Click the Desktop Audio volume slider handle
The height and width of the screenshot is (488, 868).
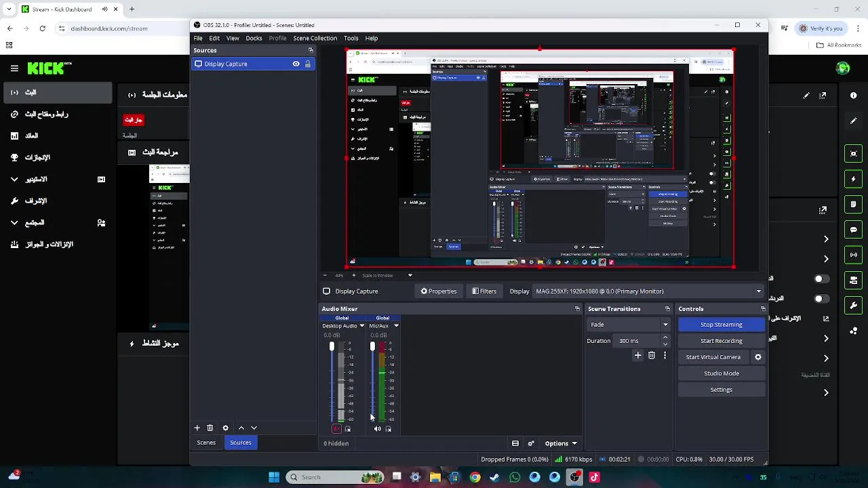332,346
